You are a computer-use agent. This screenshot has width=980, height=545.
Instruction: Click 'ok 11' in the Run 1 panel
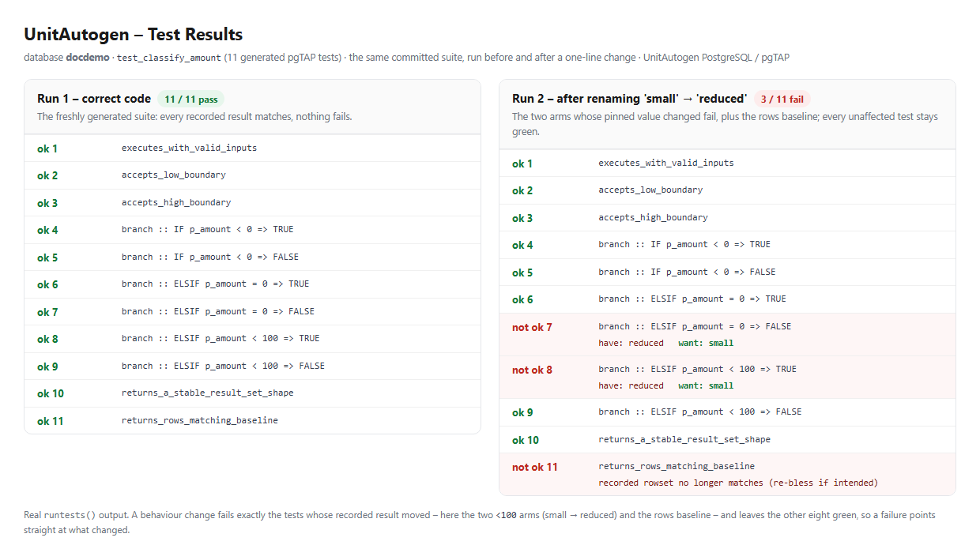pos(50,421)
